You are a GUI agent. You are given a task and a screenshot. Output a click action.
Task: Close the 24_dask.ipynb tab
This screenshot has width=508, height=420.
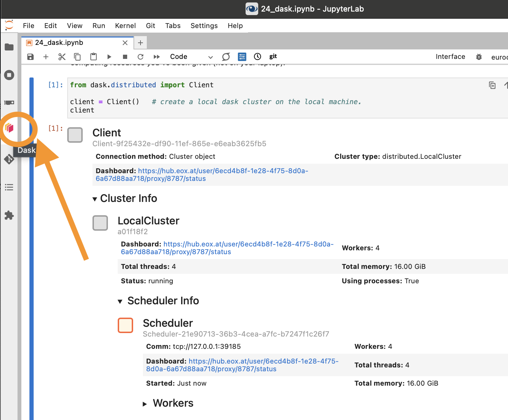(125, 43)
